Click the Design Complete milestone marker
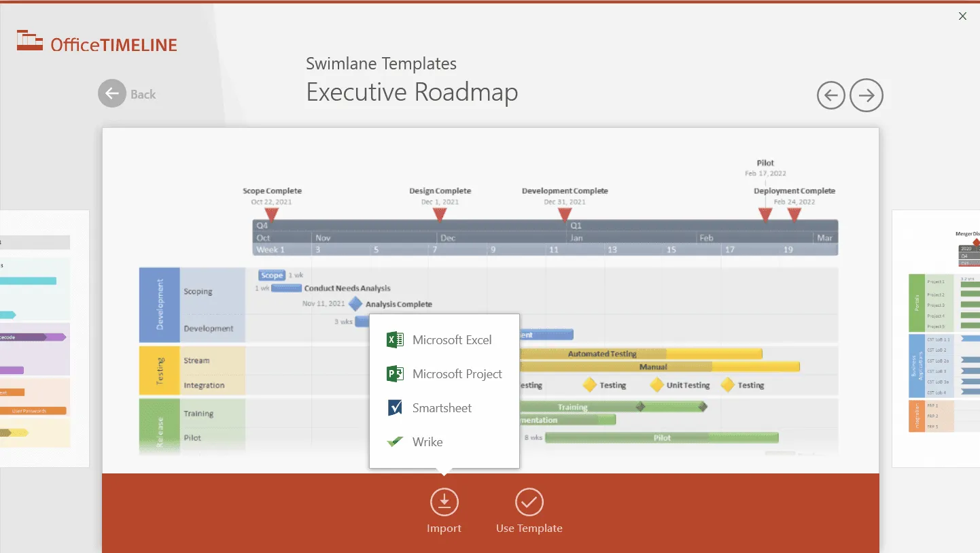Screen dimensions: 980x553 [440, 214]
